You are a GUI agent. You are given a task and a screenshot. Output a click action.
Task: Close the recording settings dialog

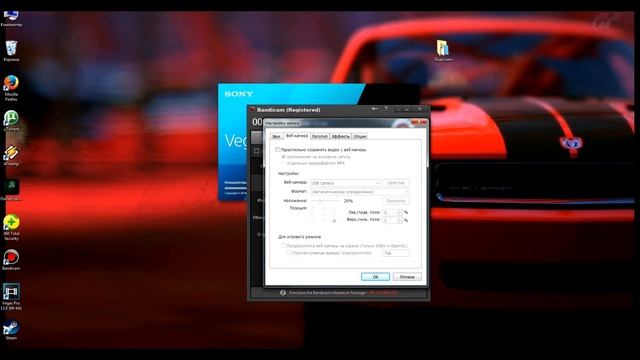(x=418, y=122)
